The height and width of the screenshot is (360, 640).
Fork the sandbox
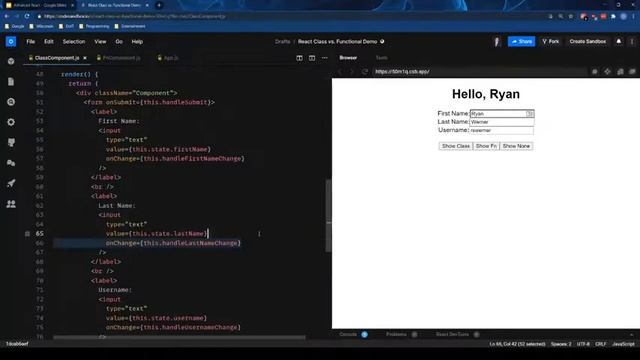[551, 41]
